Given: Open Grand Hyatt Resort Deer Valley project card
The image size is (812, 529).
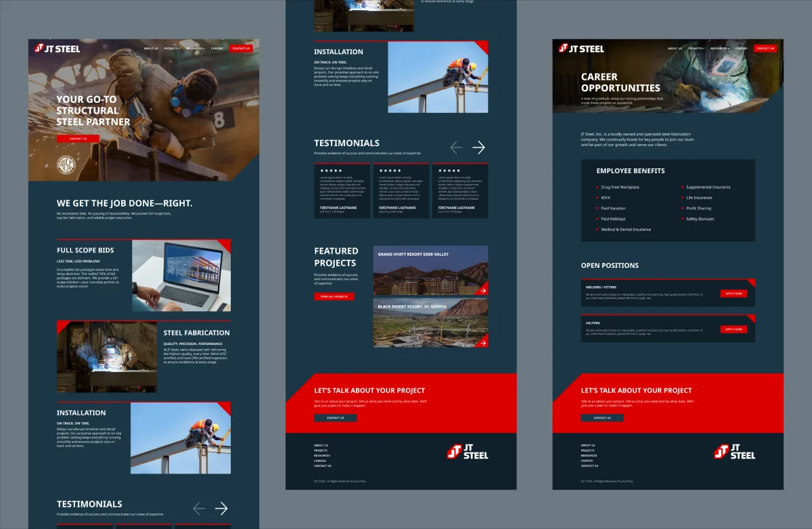Looking at the screenshot, I should pos(430,271).
